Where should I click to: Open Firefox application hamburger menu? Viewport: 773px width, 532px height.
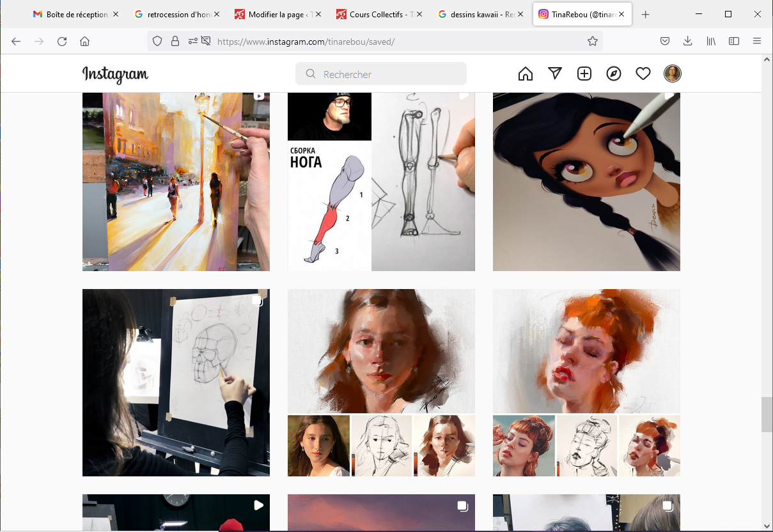(x=757, y=41)
